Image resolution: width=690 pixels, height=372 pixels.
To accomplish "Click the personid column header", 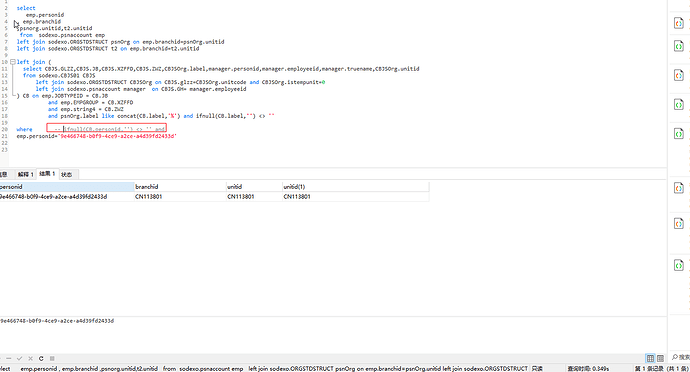I will pos(66,187).
